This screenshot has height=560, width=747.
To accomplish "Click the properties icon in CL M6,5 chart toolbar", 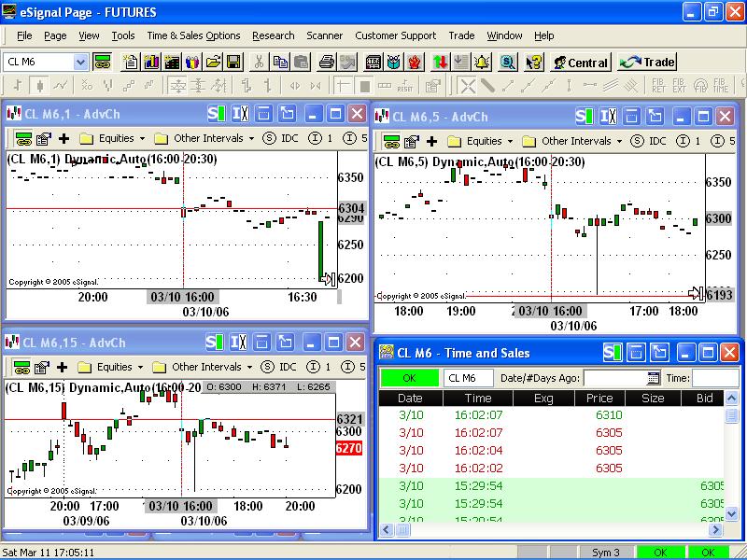I will coord(412,142).
